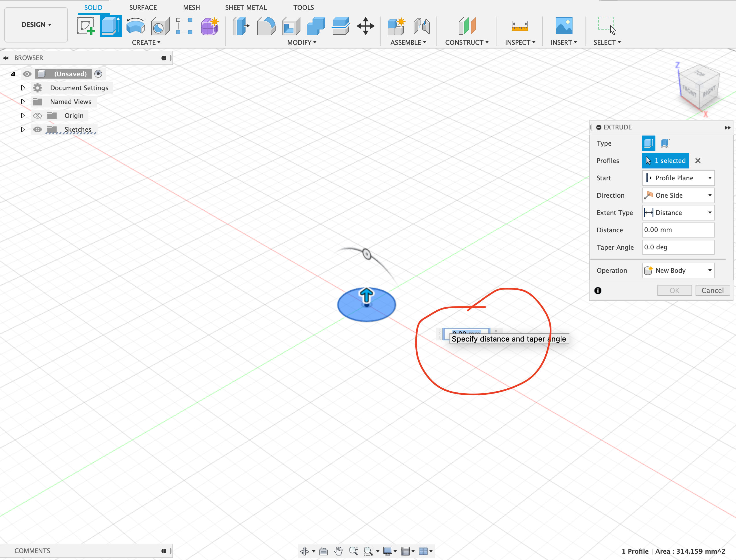Click the Zoom tool icon
Screen dimensions: 736x560
coord(354,551)
